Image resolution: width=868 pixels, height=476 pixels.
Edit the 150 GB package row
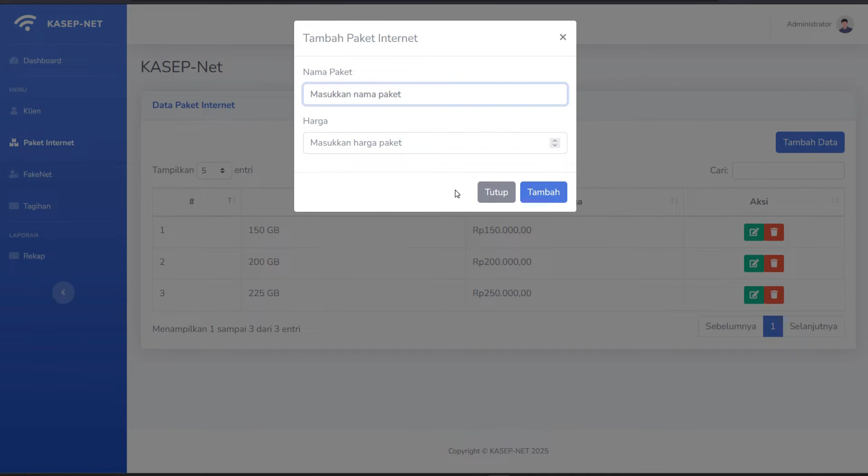click(754, 232)
